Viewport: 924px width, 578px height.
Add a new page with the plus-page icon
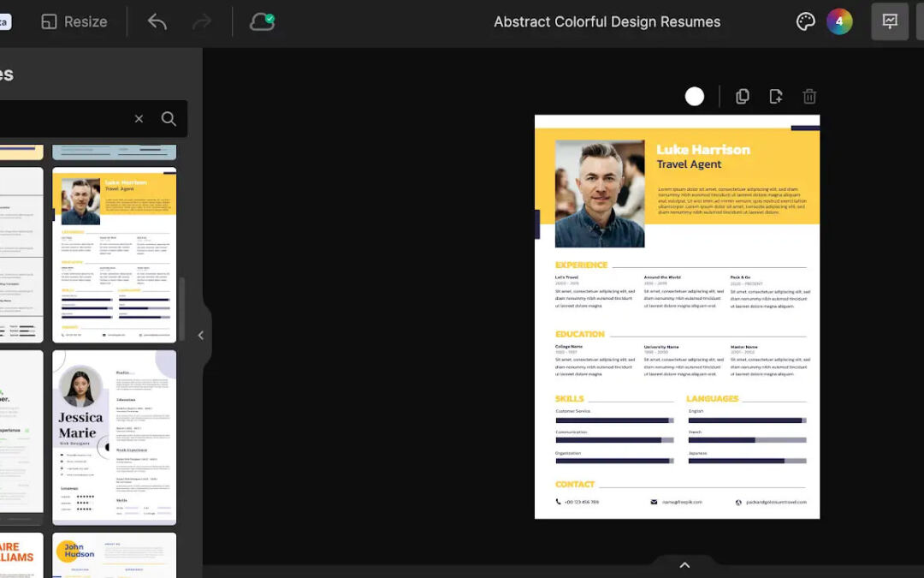pyautogui.click(x=776, y=97)
